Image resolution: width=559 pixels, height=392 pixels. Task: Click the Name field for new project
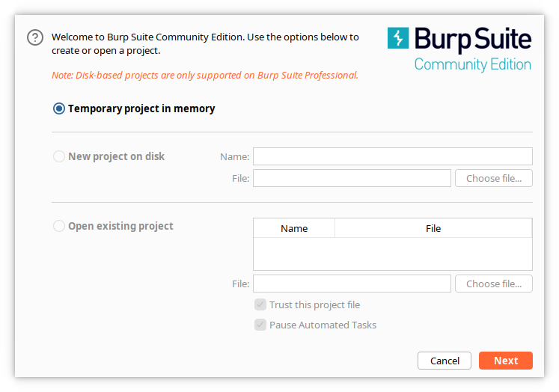pyautogui.click(x=392, y=156)
